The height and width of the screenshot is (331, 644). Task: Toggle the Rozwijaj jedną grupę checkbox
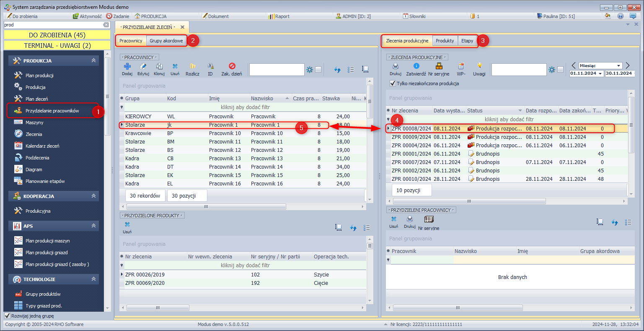[x=7, y=316]
